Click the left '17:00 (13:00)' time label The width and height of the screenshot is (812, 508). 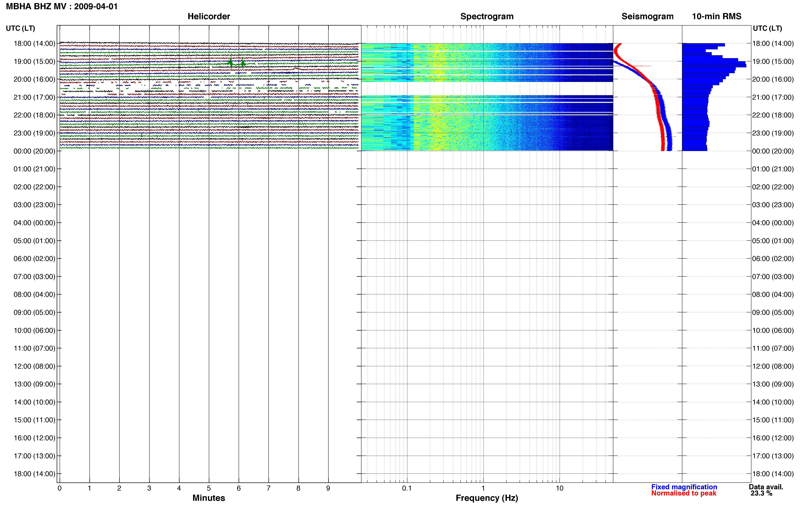[x=34, y=456]
